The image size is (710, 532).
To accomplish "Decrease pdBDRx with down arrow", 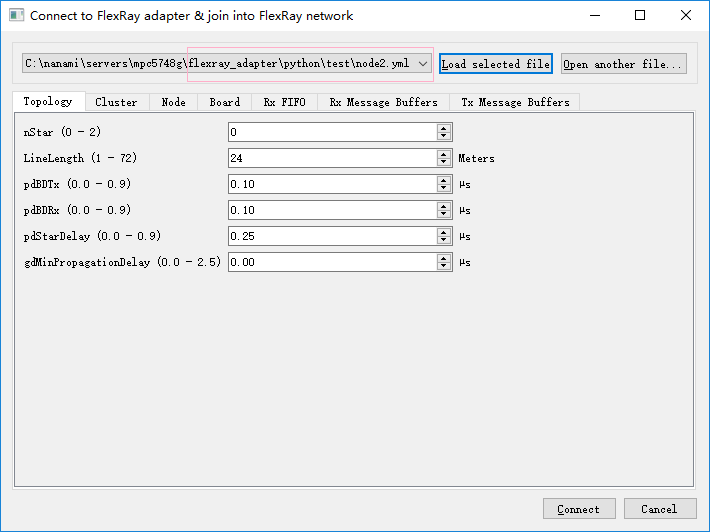I will pyautogui.click(x=444, y=214).
